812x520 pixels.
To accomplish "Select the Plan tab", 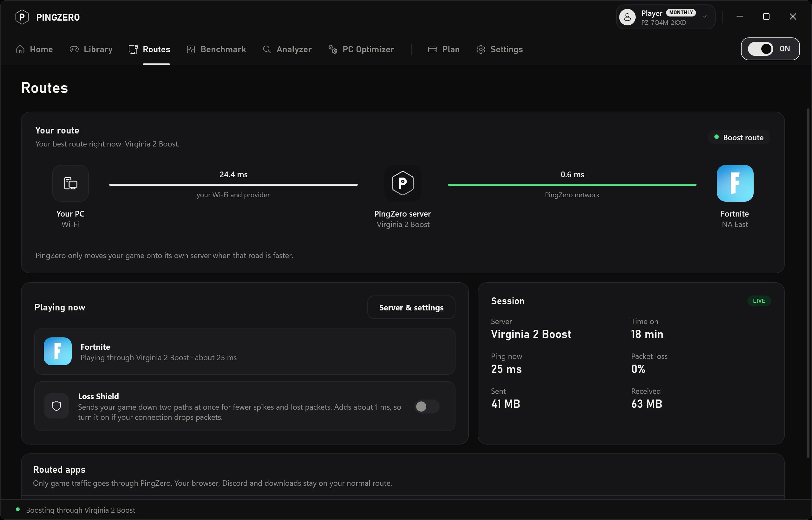I will [x=444, y=49].
